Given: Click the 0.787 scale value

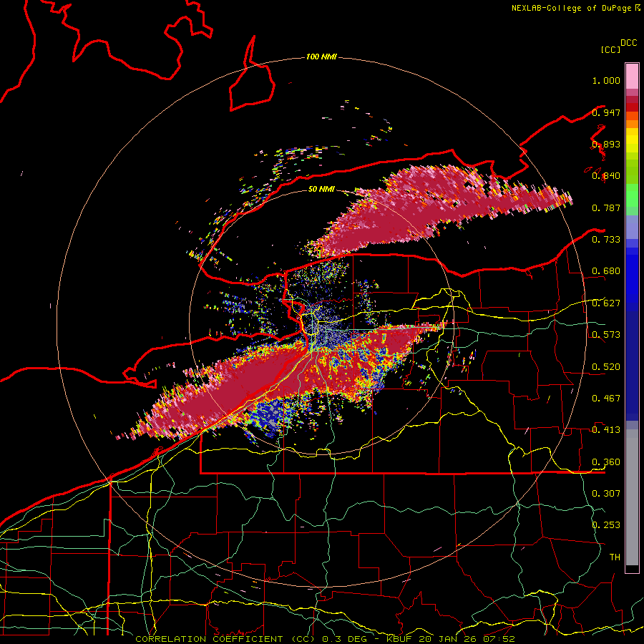Looking at the screenshot, I should pos(606,208).
